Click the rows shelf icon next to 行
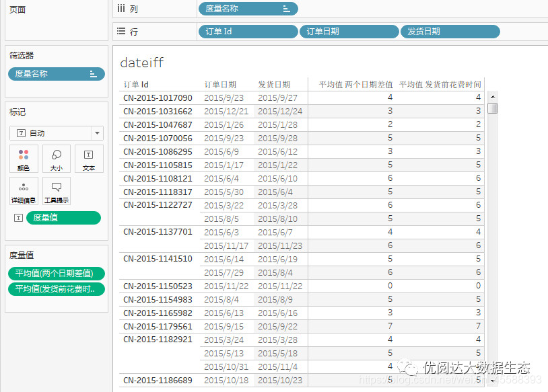548x392 pixels. [121, 31]
